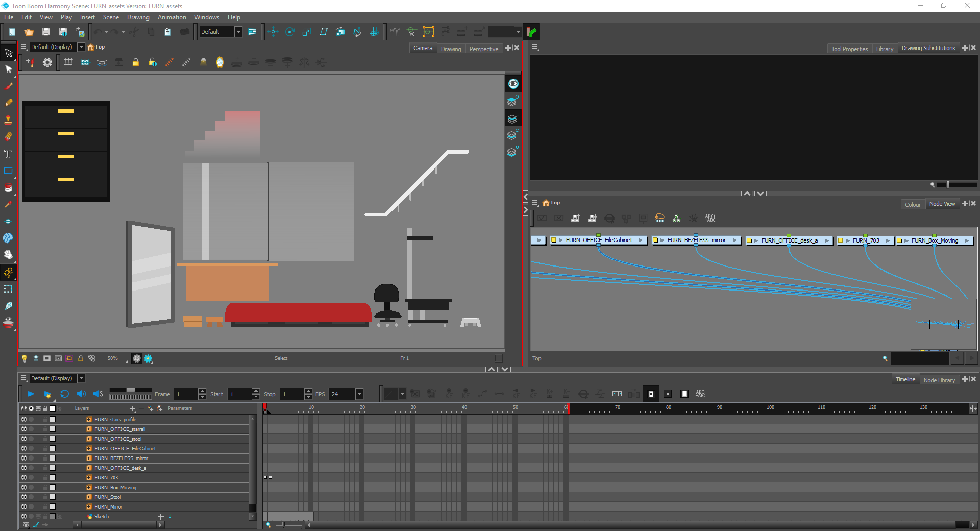Click frame 60 end marker
This screenshot has height=531, width=980.
click(568, 408)
